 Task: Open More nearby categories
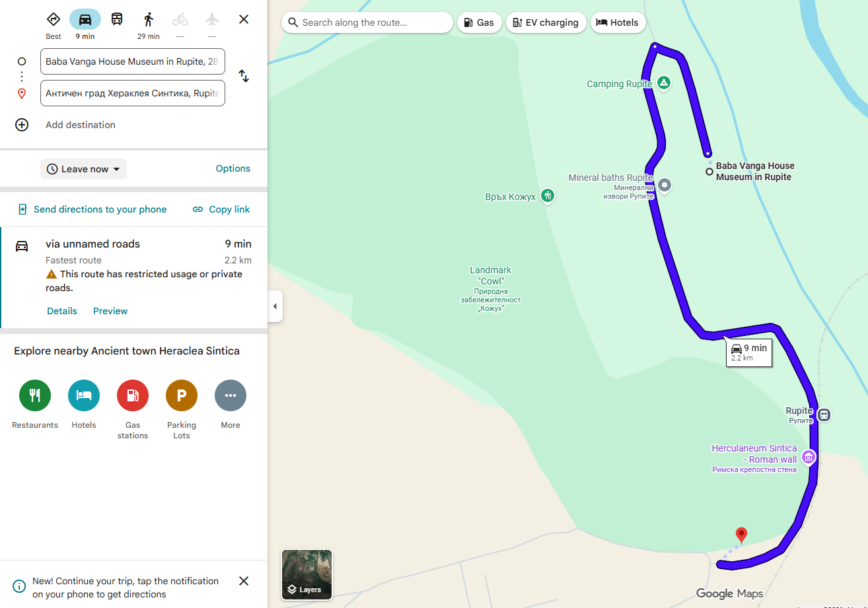pos(231,396)
